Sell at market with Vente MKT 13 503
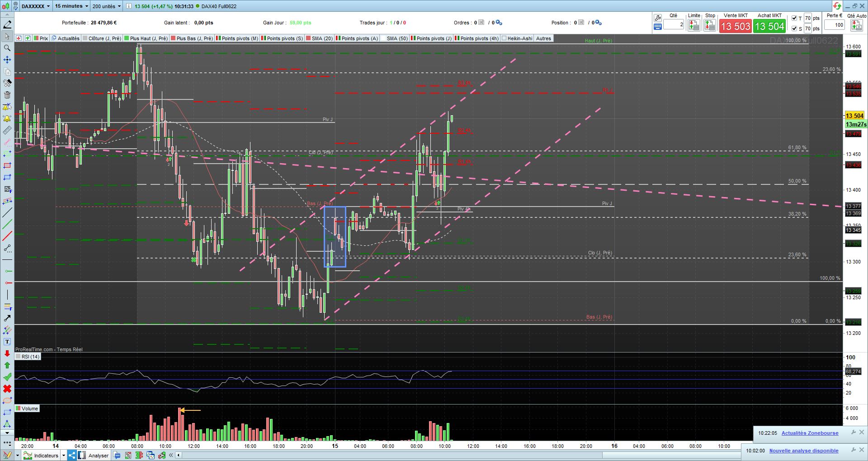 736,26
